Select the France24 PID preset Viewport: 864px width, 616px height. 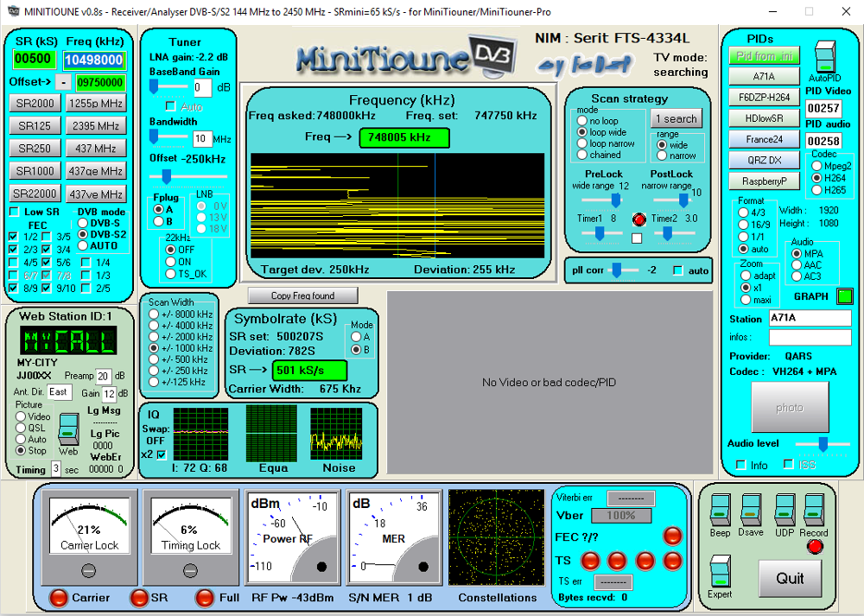click(764, 139)
